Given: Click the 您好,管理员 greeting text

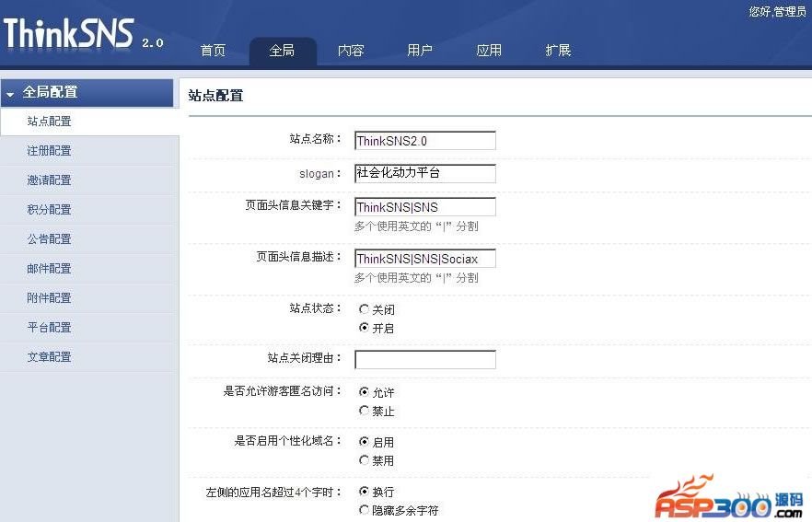Looking at the screenshot, I should [x=777, y=11].
